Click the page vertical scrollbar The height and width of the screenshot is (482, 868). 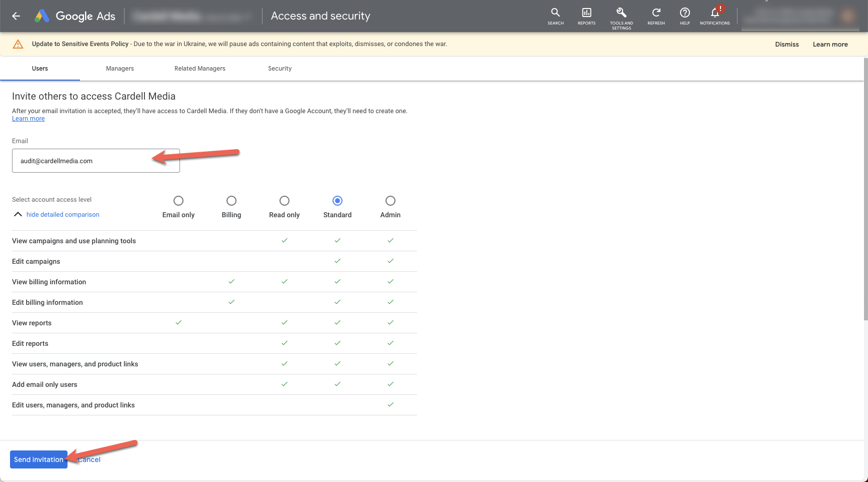click(x=865, y=189)
